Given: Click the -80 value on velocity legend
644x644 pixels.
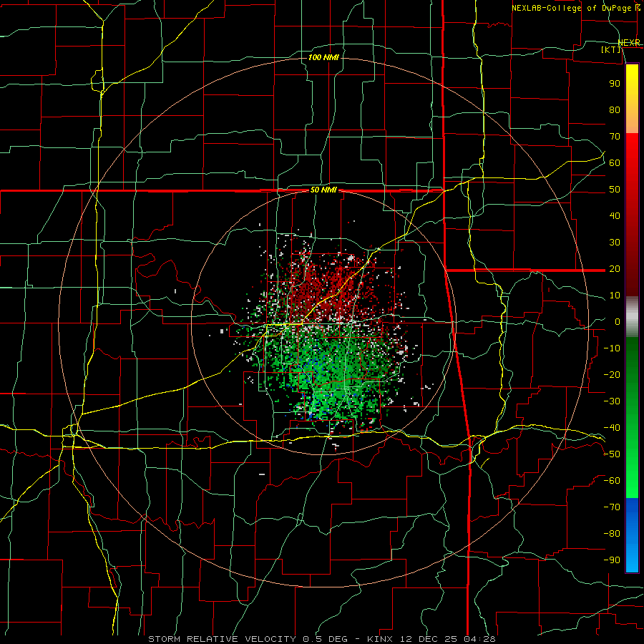Looking at the screenshot, I should pos(612,534).
